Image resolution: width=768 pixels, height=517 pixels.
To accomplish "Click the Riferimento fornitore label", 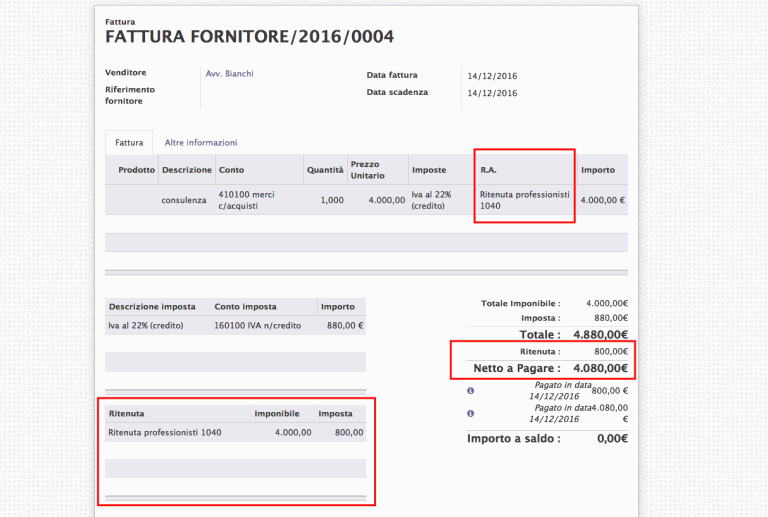I will (x=130, y=95).
